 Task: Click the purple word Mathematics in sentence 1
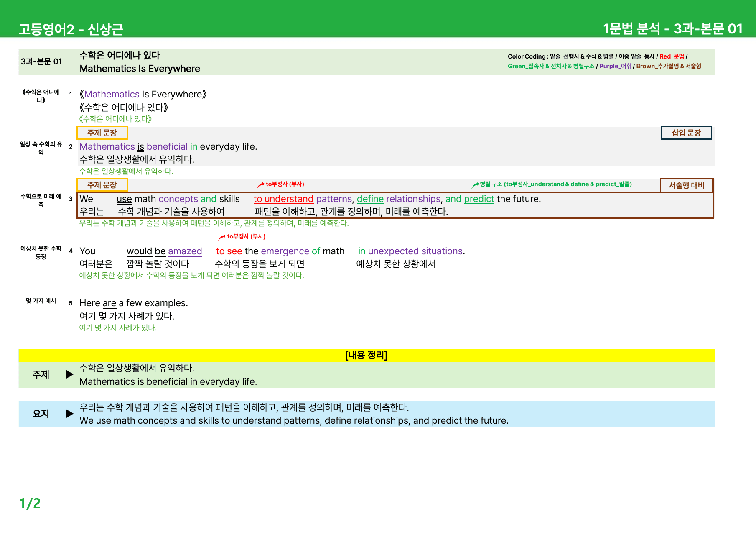112,95
